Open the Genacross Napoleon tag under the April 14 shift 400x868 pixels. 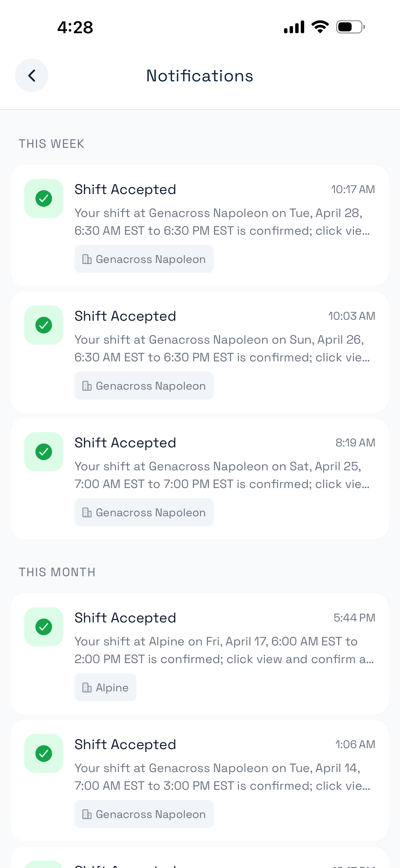pos(144,814)
